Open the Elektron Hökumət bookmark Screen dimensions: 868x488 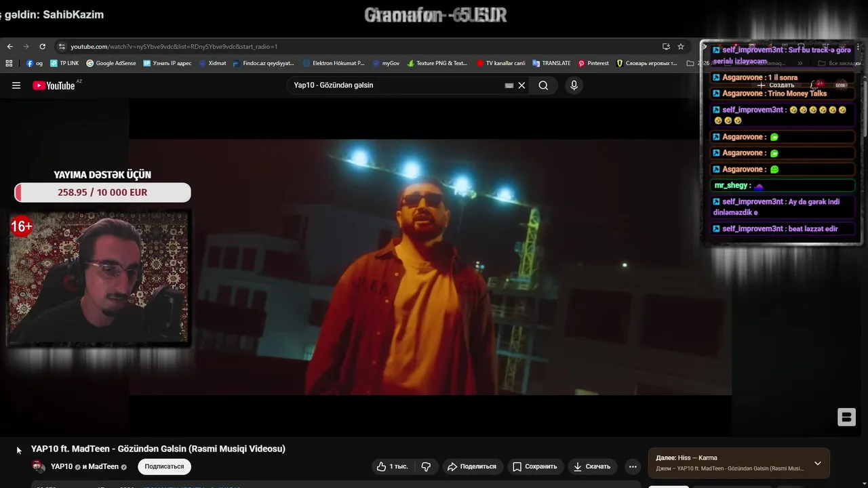tap(334, 63)
